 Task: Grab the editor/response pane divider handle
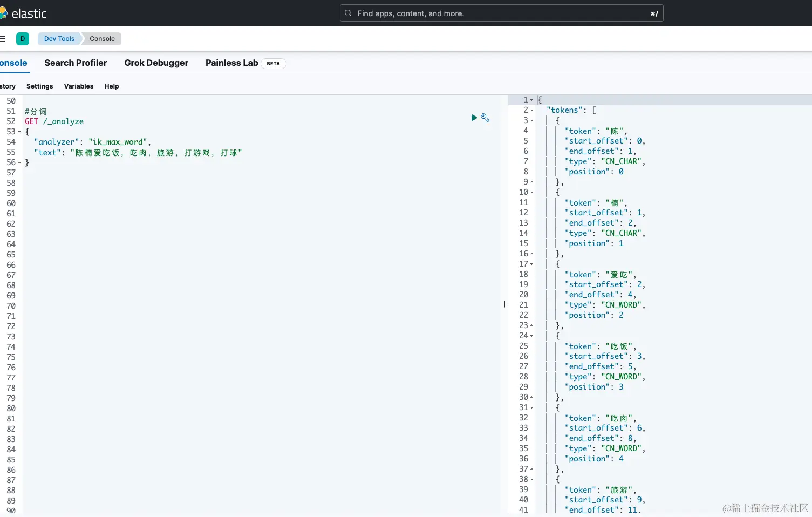(x=504, y=304)
